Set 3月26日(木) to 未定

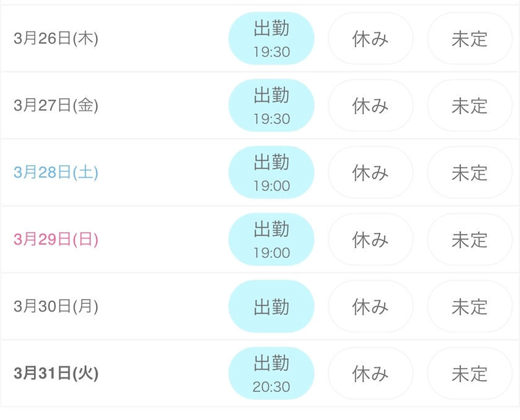[x=469, y=38]
